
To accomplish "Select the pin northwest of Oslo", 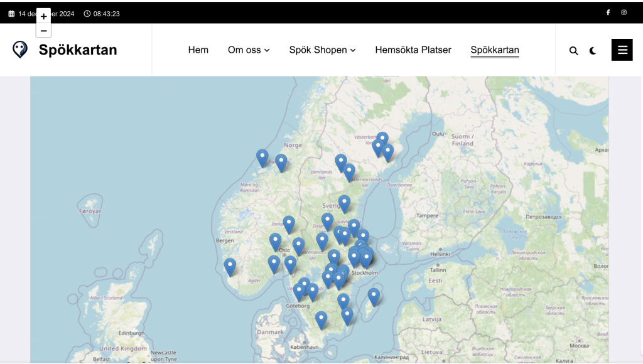I will click(275, 243).
